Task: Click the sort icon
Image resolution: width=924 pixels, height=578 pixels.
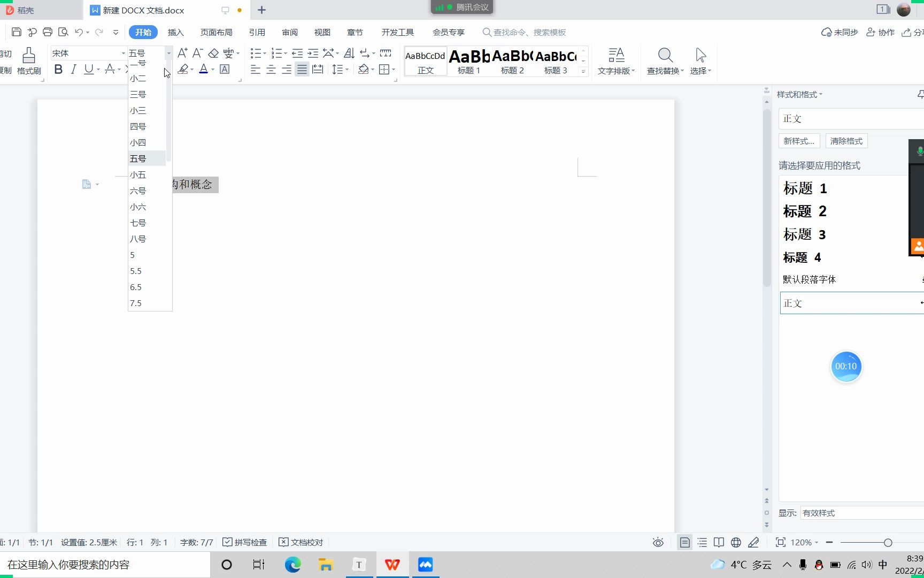Action: [x=349, y=53]
